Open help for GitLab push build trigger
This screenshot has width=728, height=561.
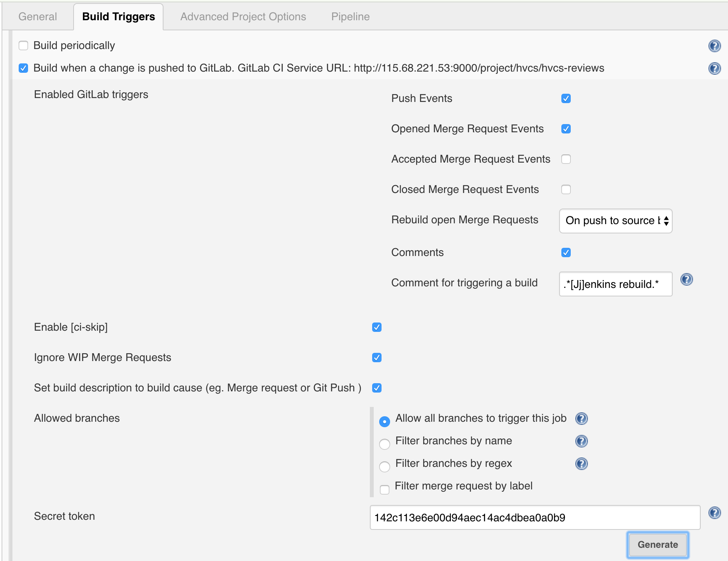coord(714,68)
